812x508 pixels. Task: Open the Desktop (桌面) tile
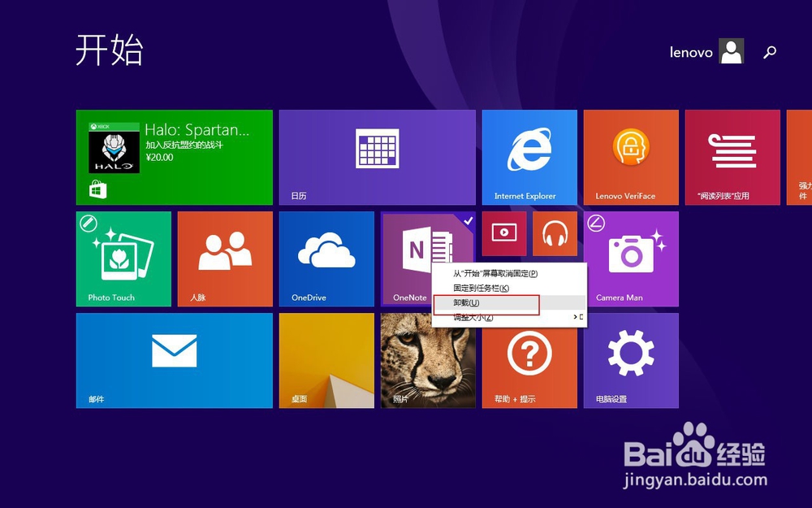click(326, 360)
